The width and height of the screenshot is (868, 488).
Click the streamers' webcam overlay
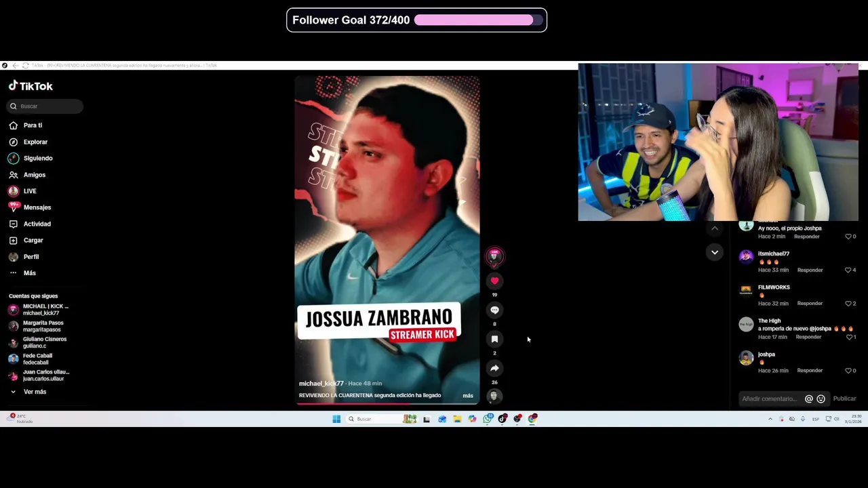pos(718,142)
